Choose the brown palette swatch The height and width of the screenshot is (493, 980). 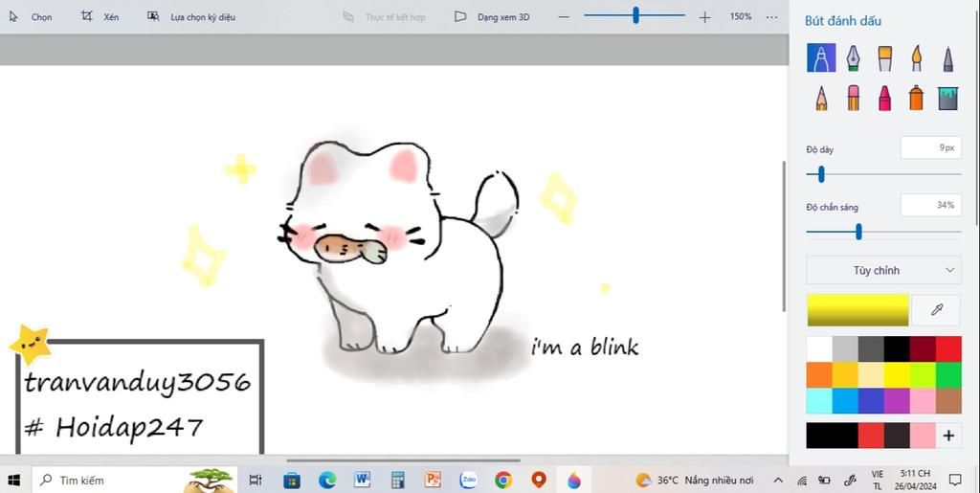pos(948,400)
